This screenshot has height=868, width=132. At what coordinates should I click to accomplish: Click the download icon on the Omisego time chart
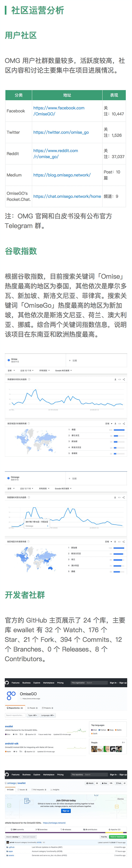[x=115, y=497]
